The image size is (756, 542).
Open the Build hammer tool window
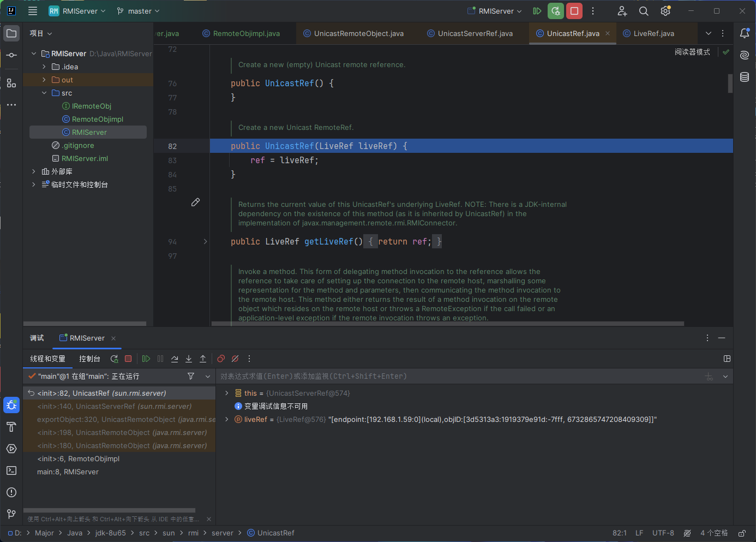[11, 427]
